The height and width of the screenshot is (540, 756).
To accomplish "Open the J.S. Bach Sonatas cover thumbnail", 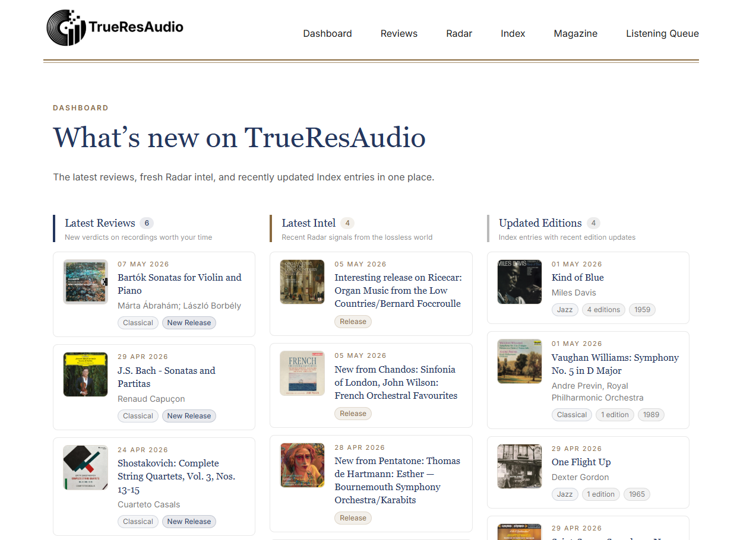I will [x=86, y=374].
